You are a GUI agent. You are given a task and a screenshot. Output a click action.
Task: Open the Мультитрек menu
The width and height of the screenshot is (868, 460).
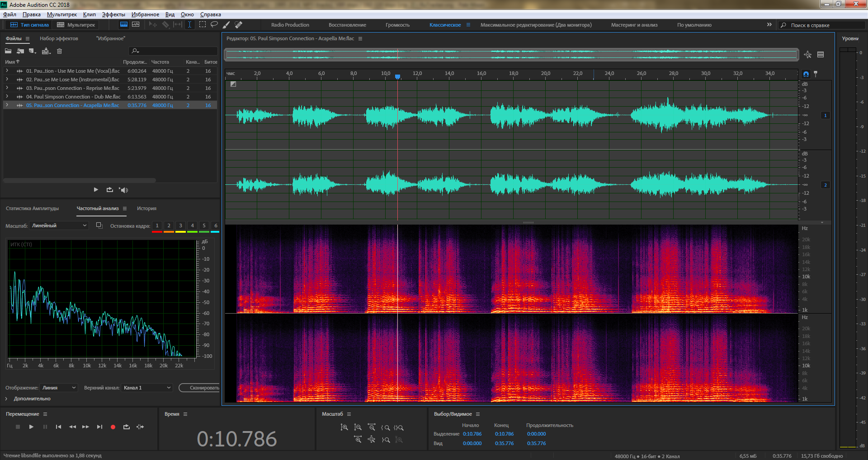coord(62,14)
